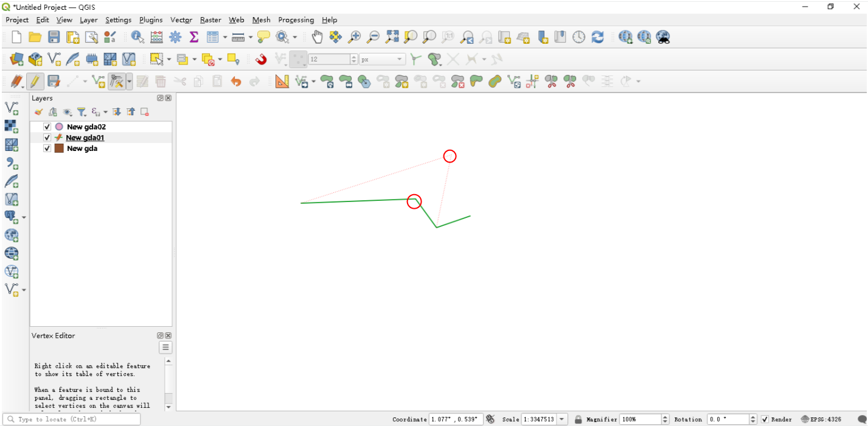868x426 pixels.
Task: Select the Pan Map hand tool
Action: [317, 37]
